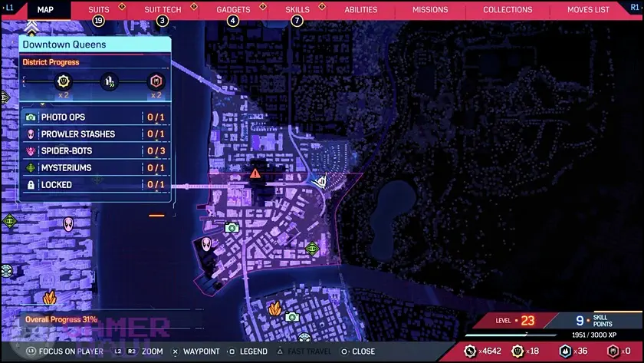Select the Mysterium marker on the left shore

pyautogui.click(x=9, y=221)
